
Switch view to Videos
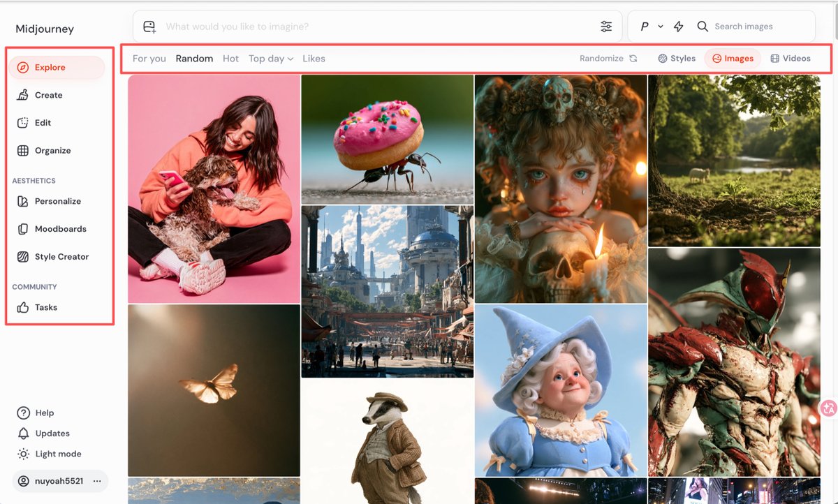point(791,59)
